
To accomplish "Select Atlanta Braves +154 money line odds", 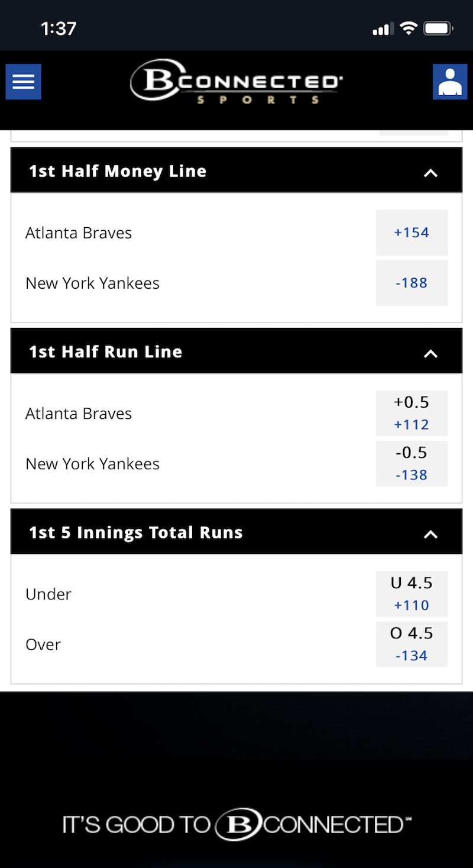I will 412,233.
